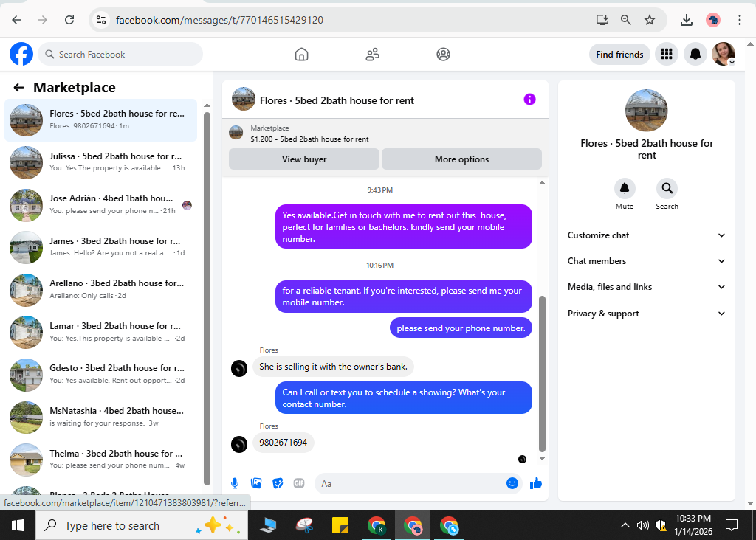The image size is (756, 540).
Task: Click More options button
Action: (461, 159)
